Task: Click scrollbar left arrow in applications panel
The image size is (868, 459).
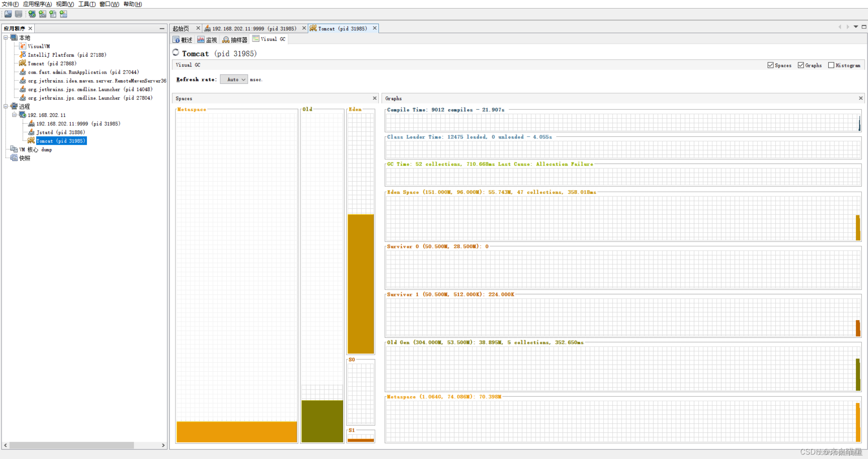Action: click(x=5, y=445)
